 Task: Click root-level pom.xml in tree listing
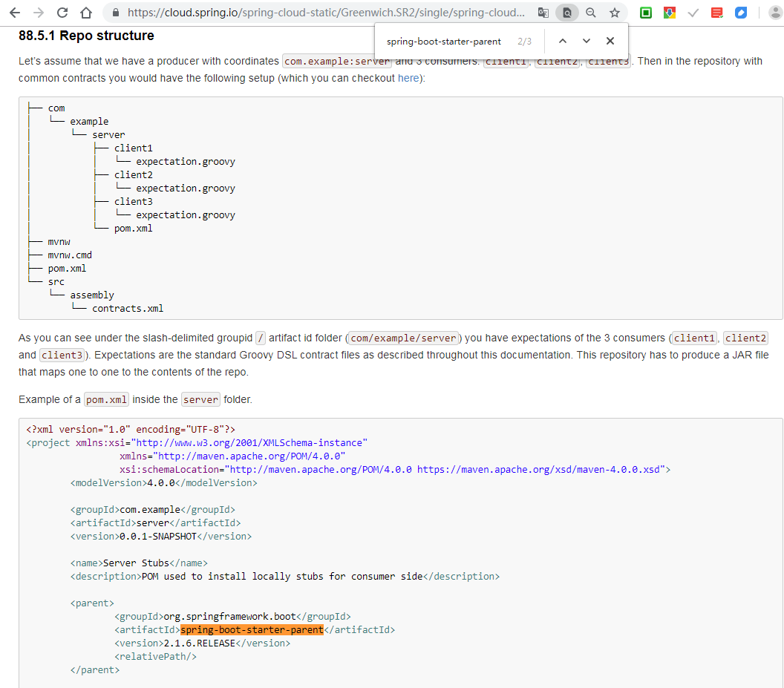pyautogui.click(x=67, y=269)
